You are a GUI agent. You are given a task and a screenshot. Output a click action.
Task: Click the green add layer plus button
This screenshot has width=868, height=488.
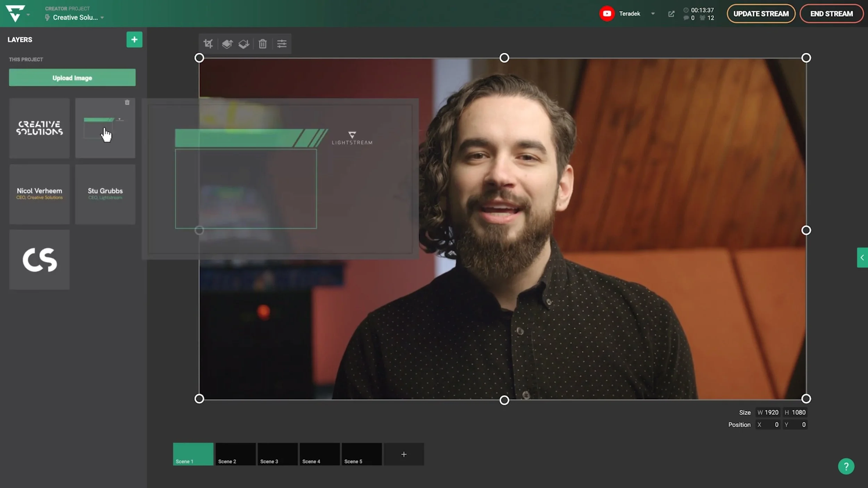click(134, 40)
